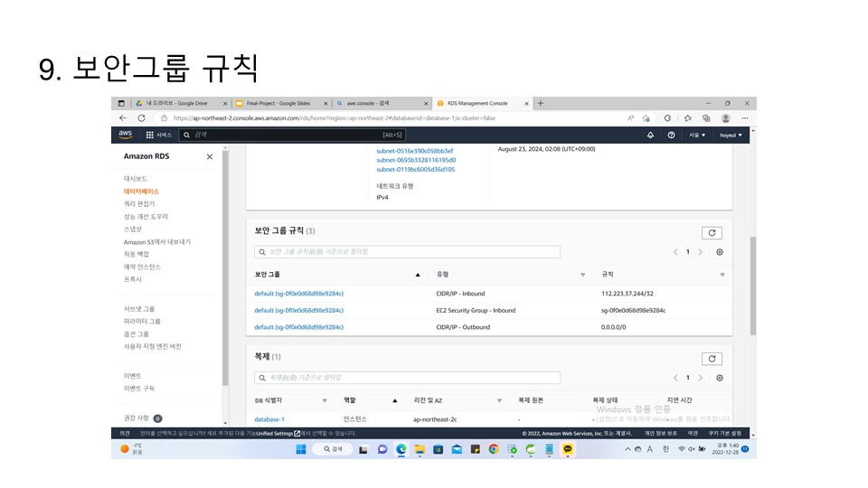Image resolution: width=868 pixels, height=488 pixels.
Task: Click the main page vertical scrollbar
Action: [x=753, y=286]
